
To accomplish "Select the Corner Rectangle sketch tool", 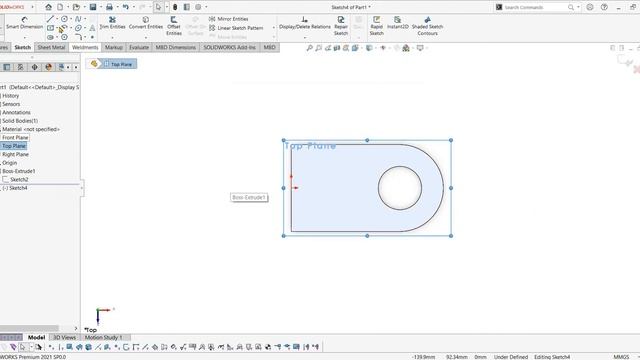I will 50,28.
